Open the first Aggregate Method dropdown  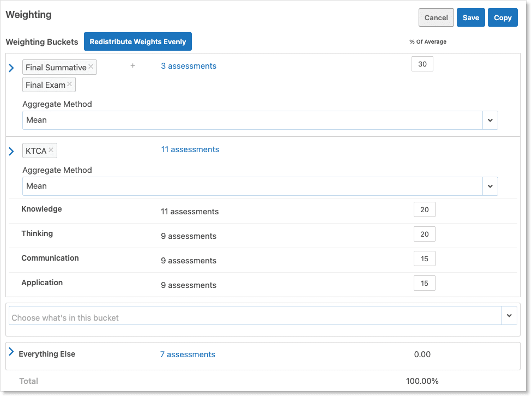[x=490, y=120]
